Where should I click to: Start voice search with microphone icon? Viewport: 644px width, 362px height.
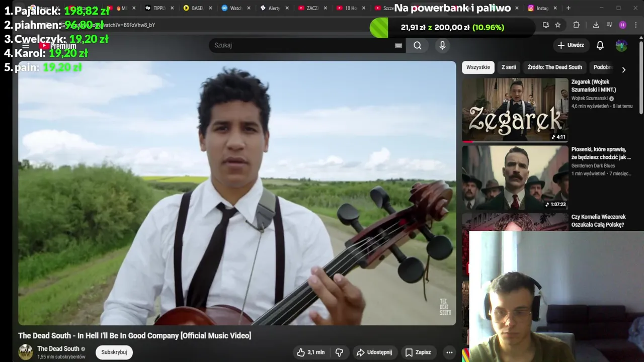[442, 45]
